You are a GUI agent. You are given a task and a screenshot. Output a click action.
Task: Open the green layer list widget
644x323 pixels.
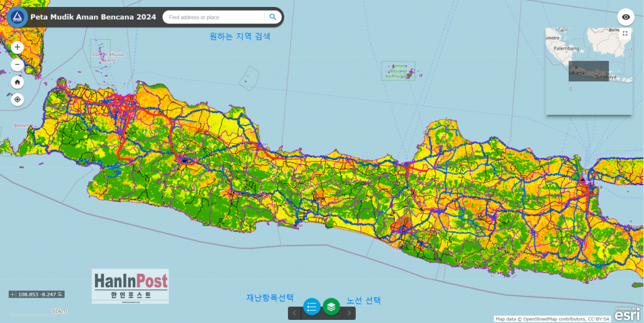point(331,307)
